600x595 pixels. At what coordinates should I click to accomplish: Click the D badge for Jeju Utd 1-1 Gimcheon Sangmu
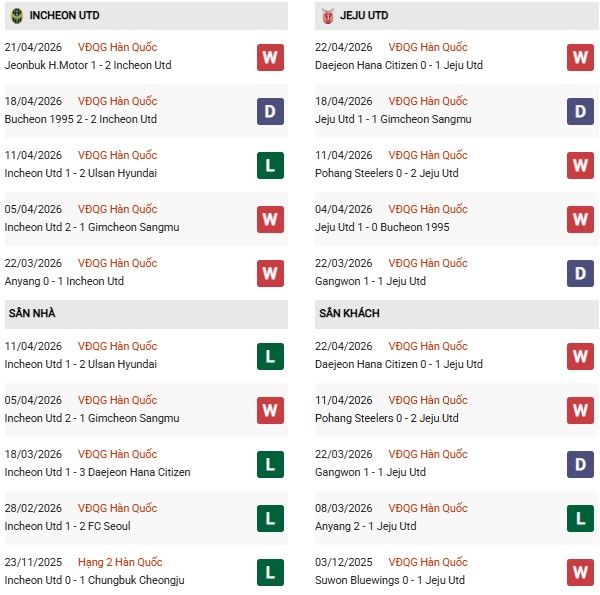pyautogui.click(x=580, y=111)
